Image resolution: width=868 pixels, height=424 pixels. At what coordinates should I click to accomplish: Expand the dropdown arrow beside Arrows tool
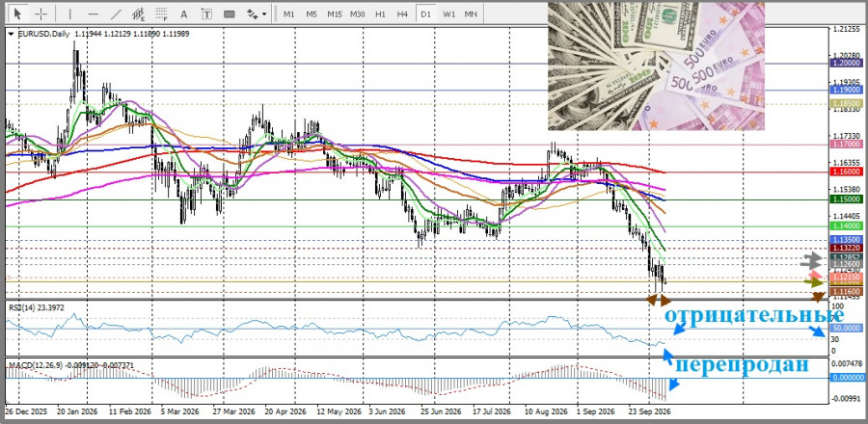pyautogui.click(x=264, y=14)
